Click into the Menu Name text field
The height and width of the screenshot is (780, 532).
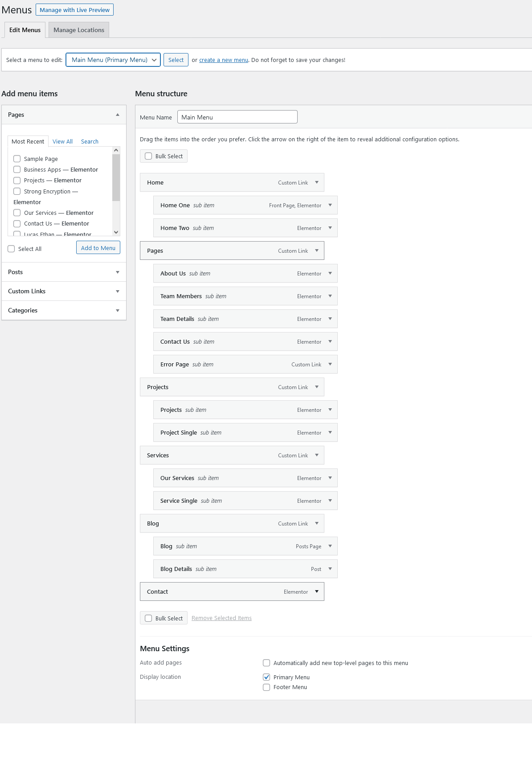tap(237, 117)
